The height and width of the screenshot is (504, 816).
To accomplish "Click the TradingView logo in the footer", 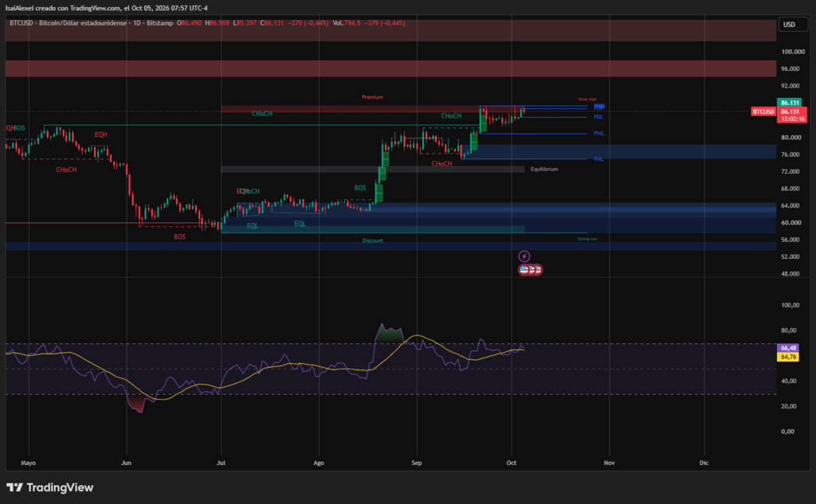I will coord(50,487).
